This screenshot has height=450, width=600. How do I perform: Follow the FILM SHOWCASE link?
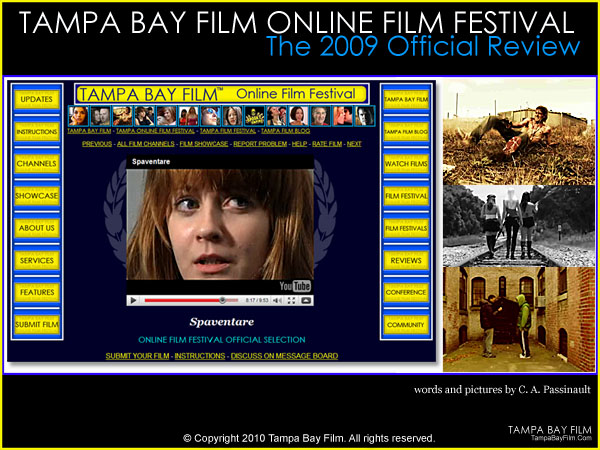tap(204, 144)
